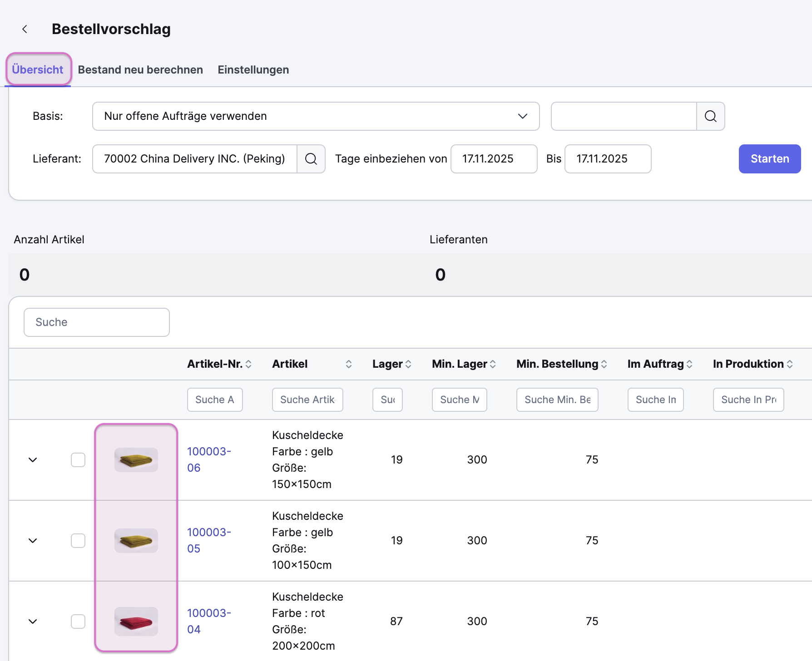Viewport: 812px width, 661px height.
Task: Check the box for article 100003-06
Action: click(x=78, y=460)
